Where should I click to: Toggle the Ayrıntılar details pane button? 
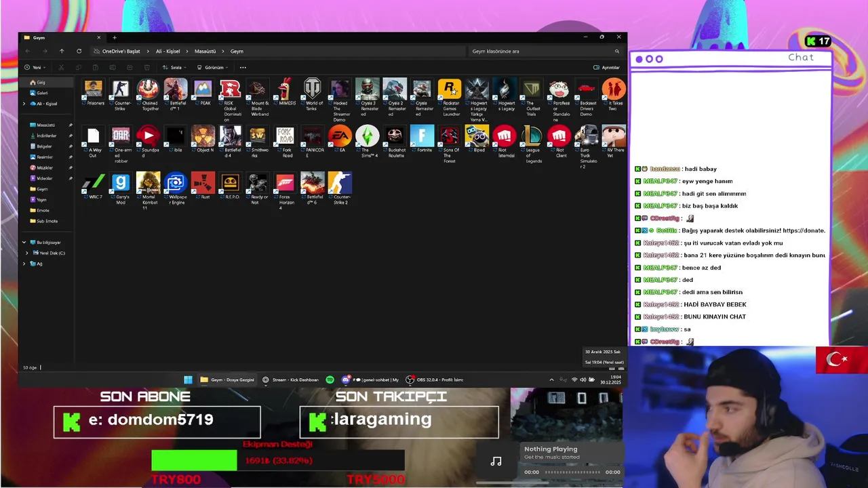(606, 67)
